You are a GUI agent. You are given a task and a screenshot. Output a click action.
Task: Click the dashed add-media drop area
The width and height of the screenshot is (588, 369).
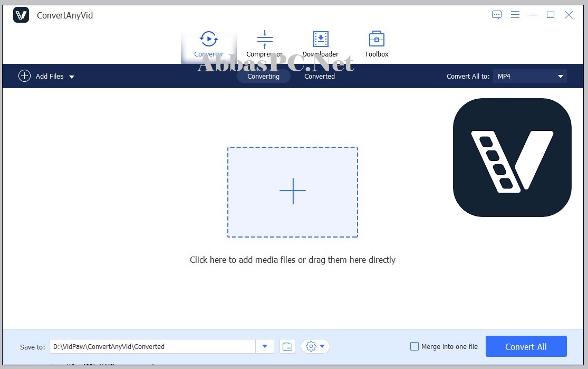click(293, 192)
